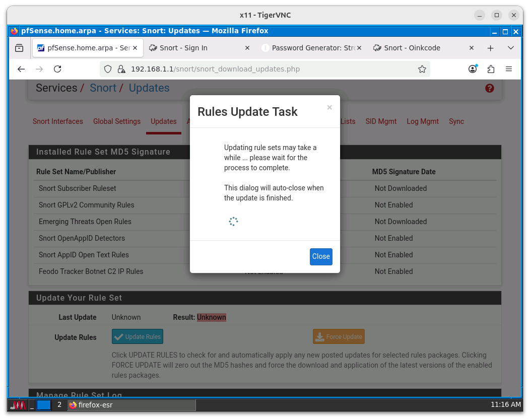This screenshot has width=530, height=420.
Task: Open the extensions puzzle icon
Action: coord(491,69)
